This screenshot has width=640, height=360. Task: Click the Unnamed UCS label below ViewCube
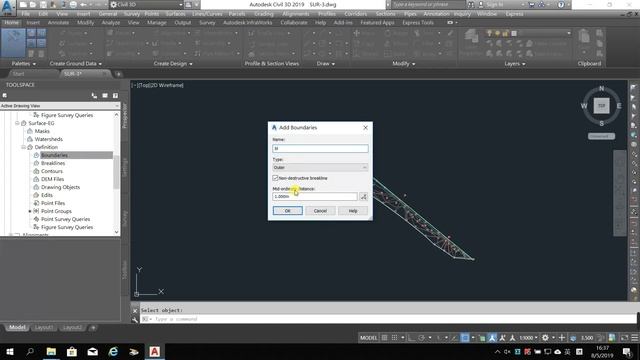(601, 136)
